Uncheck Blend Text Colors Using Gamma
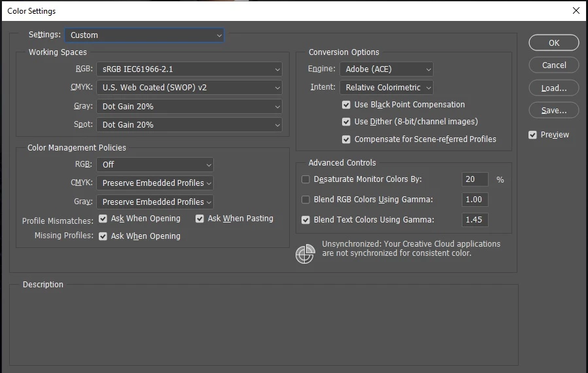This screenshot has height=373, width=588. pos(305,220)
